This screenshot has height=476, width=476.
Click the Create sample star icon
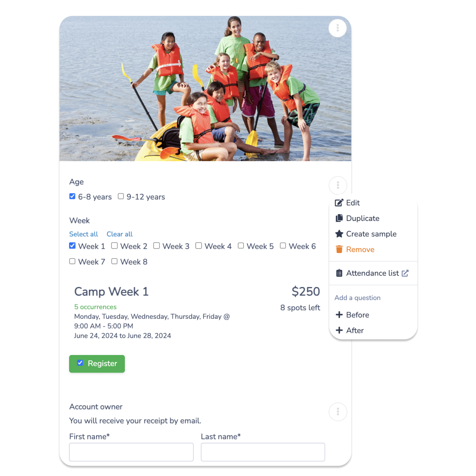click(339, 234)
